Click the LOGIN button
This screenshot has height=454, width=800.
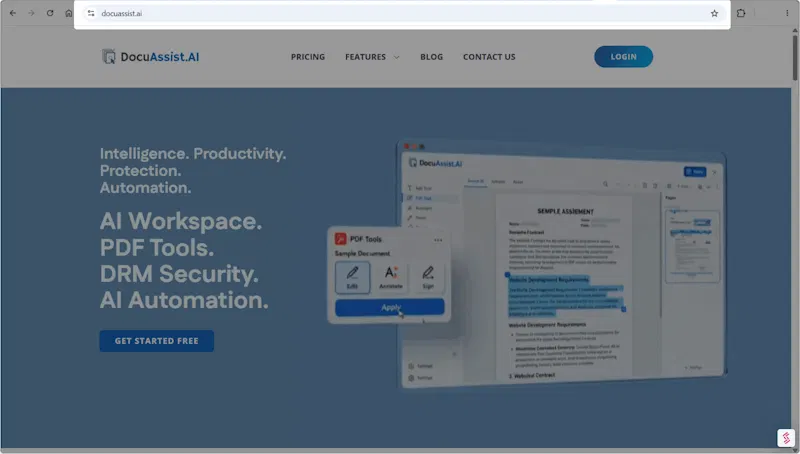(x=623, y=57)
